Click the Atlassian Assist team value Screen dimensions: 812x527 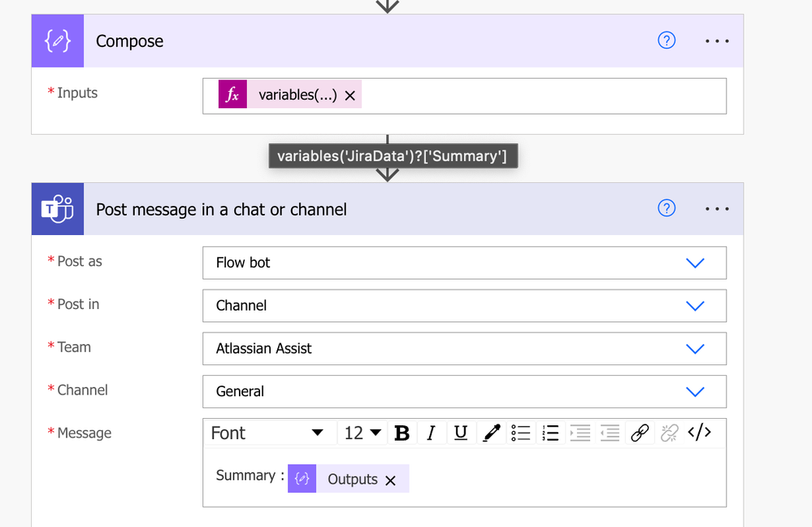pyautogui.click(x=263, y=349)
